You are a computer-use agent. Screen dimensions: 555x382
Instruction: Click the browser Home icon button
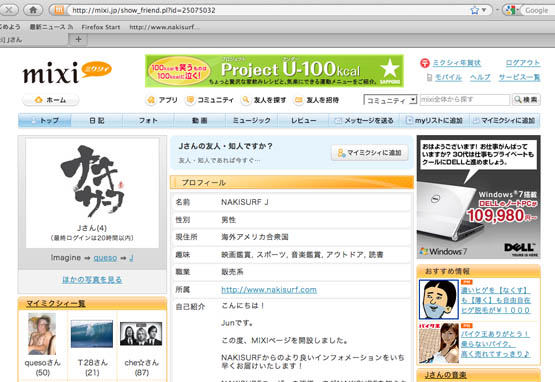click(33, 10)
